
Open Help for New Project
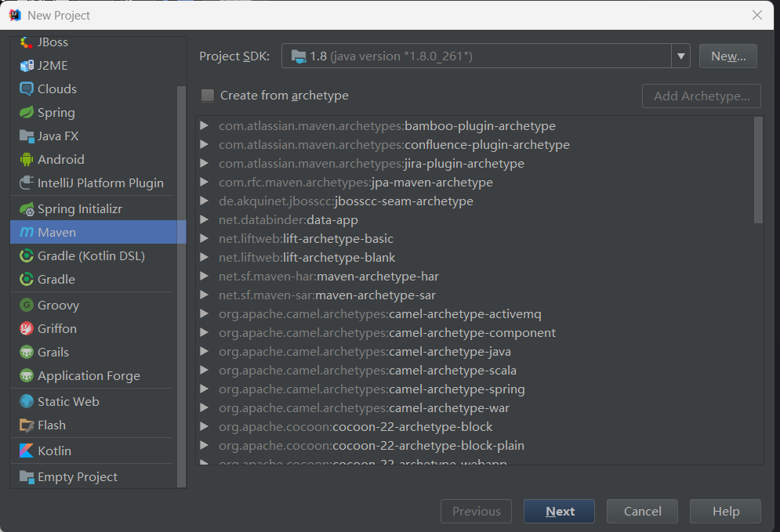[x=725, y=511]
